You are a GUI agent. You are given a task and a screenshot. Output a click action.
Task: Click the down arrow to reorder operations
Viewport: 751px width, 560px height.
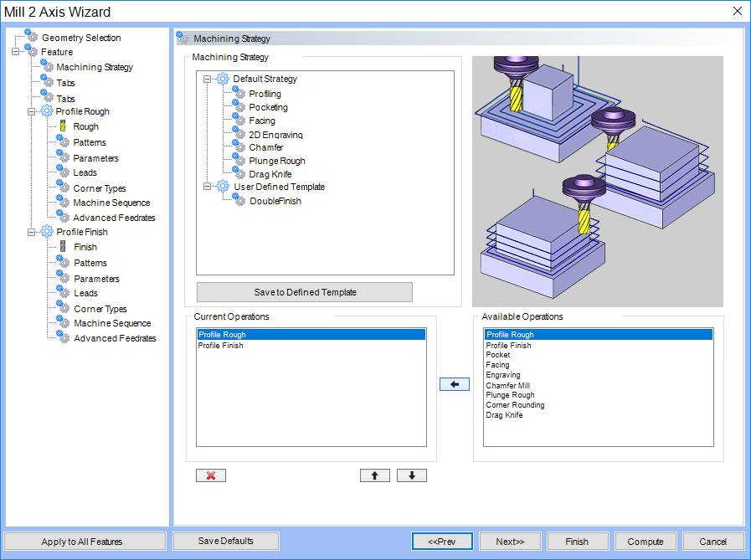(x=411, y=475)
